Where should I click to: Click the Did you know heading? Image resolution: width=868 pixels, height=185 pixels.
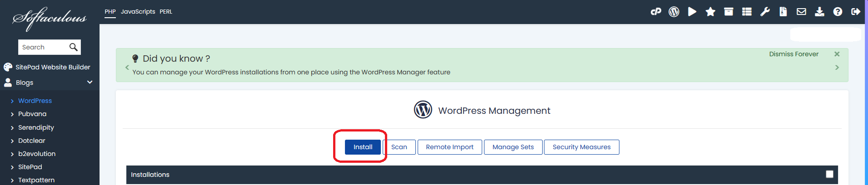click(x=176, y=58)
